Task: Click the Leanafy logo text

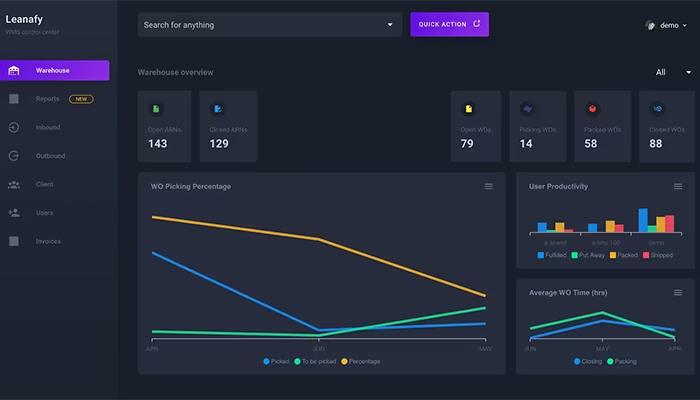Action: 24,19
